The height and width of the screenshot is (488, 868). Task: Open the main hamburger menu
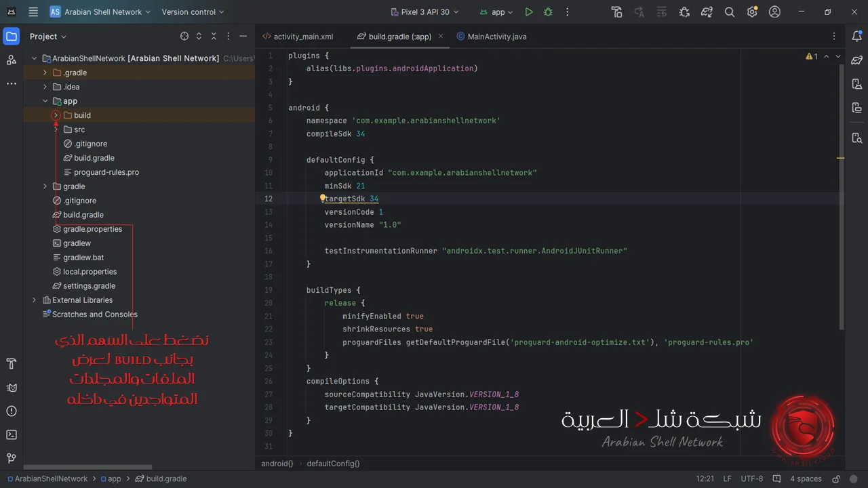(33, 12)
